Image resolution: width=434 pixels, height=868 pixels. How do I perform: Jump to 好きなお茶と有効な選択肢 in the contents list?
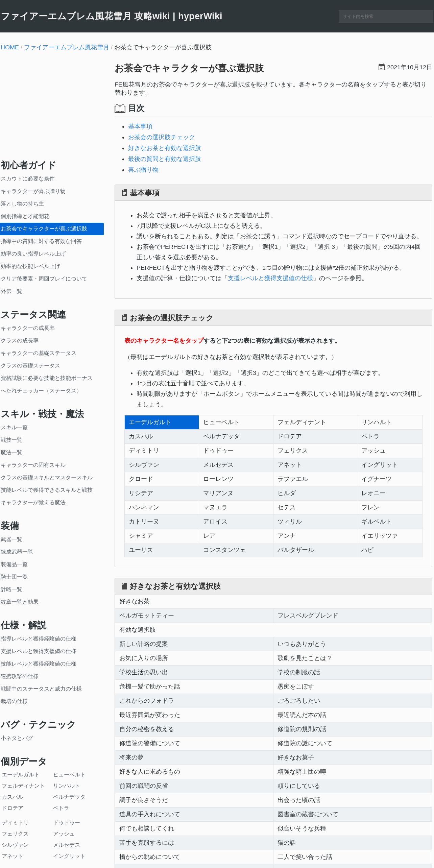(165, 148)
